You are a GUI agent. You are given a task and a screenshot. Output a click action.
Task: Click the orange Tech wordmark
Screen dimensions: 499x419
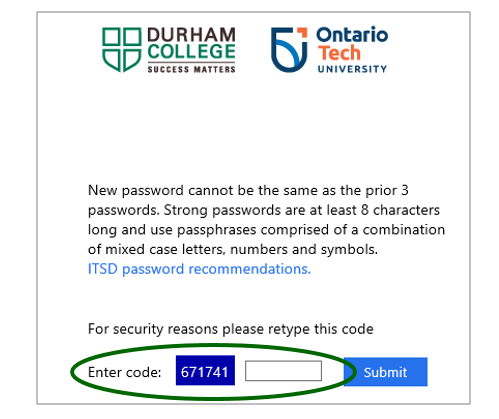[339, 53]
